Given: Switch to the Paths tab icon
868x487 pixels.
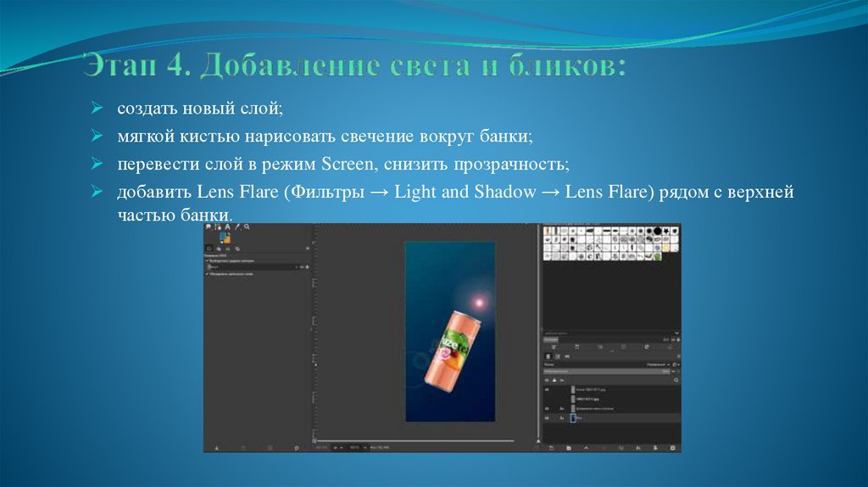Looking at the screenshot, I should 567,357.
